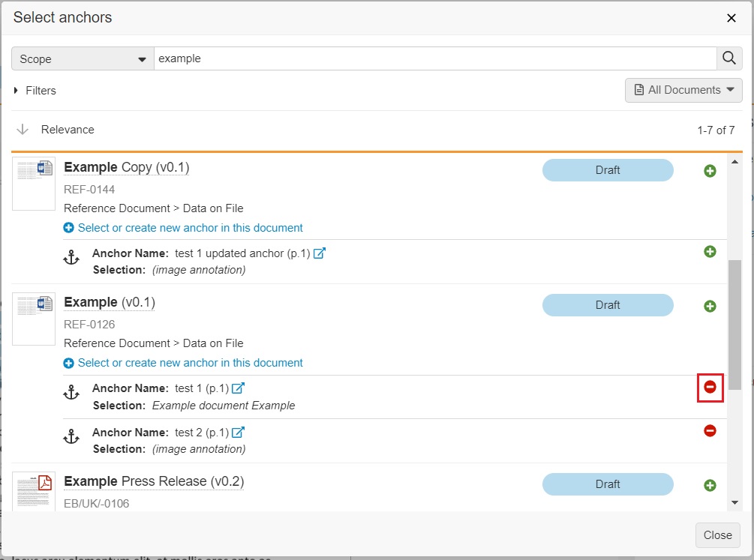Open 'test 1' anchor external link icon

[x=238, y=388]
